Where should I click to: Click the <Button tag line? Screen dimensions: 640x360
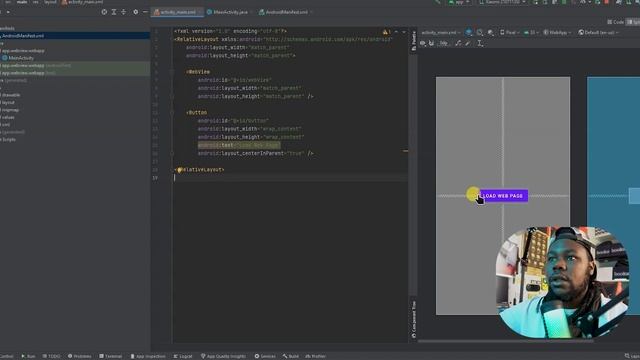(x=196, y=113)
